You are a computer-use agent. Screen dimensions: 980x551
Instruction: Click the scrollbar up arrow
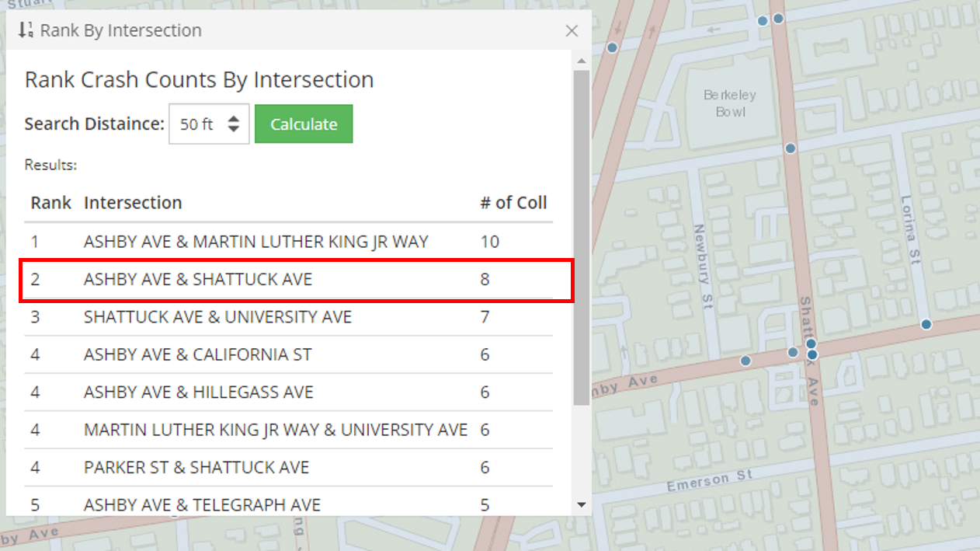(581, 61)
